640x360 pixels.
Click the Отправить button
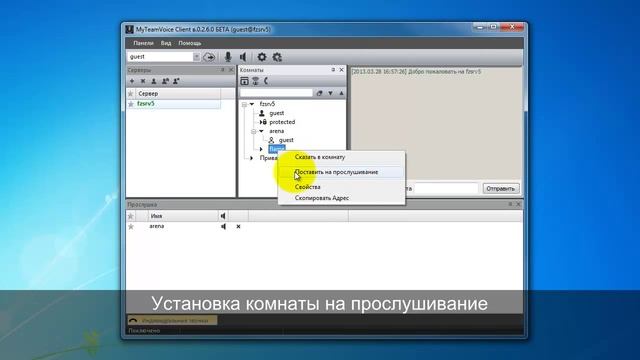click(501, 189)
